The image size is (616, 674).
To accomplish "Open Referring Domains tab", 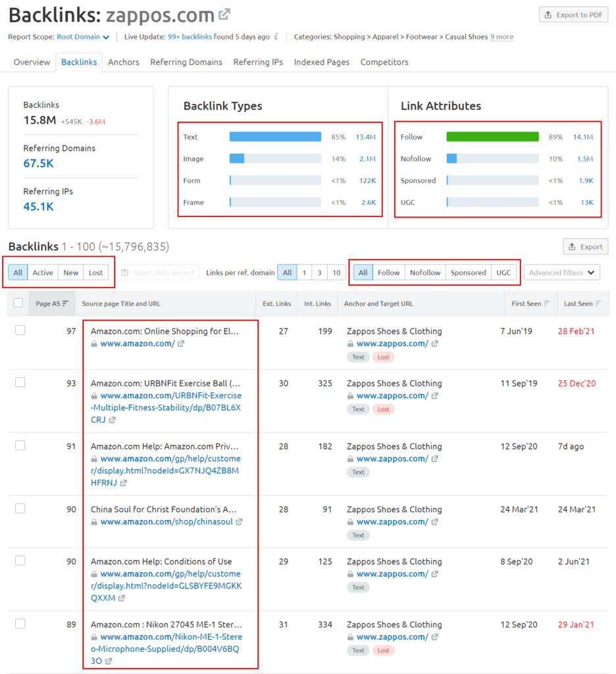I will (186, 62).
